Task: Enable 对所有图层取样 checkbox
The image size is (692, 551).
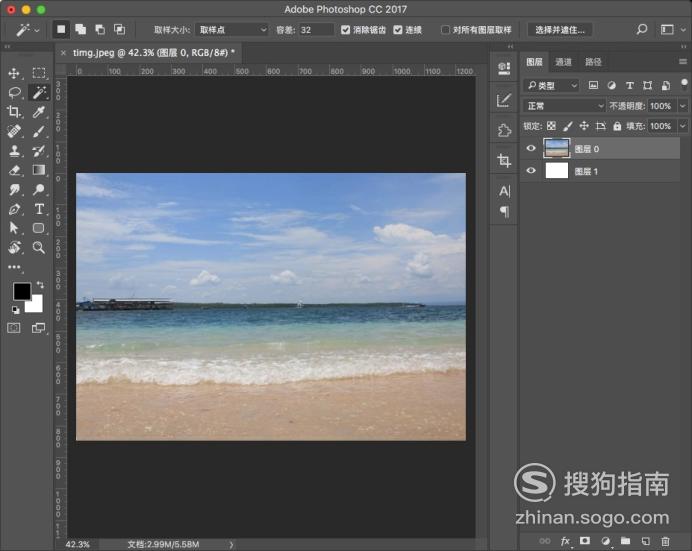Action: 445,30
